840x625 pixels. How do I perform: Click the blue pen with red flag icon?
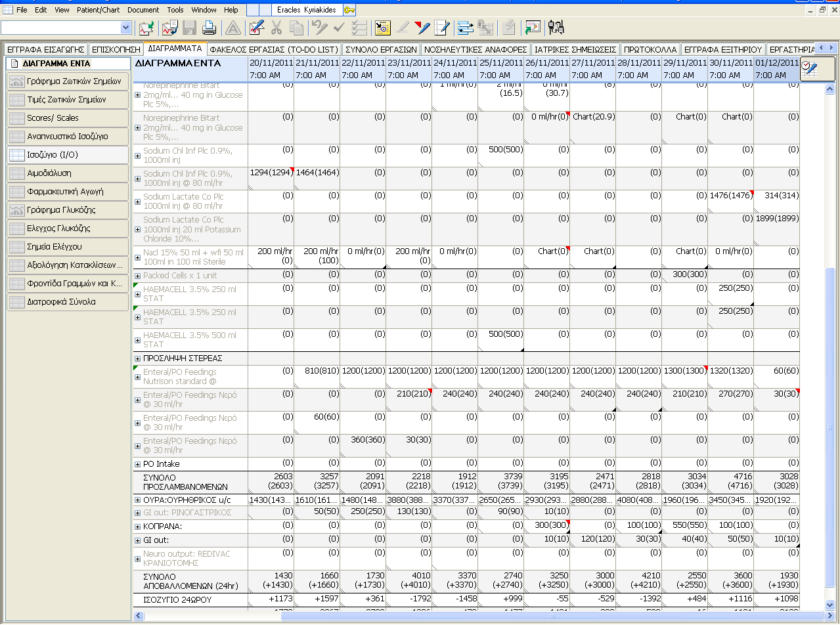[422, 28]
